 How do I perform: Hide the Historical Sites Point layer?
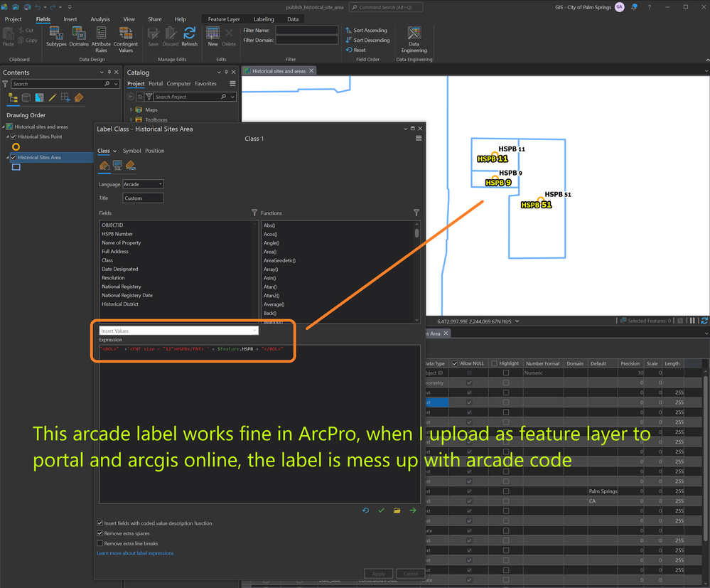tap(14, 137)
